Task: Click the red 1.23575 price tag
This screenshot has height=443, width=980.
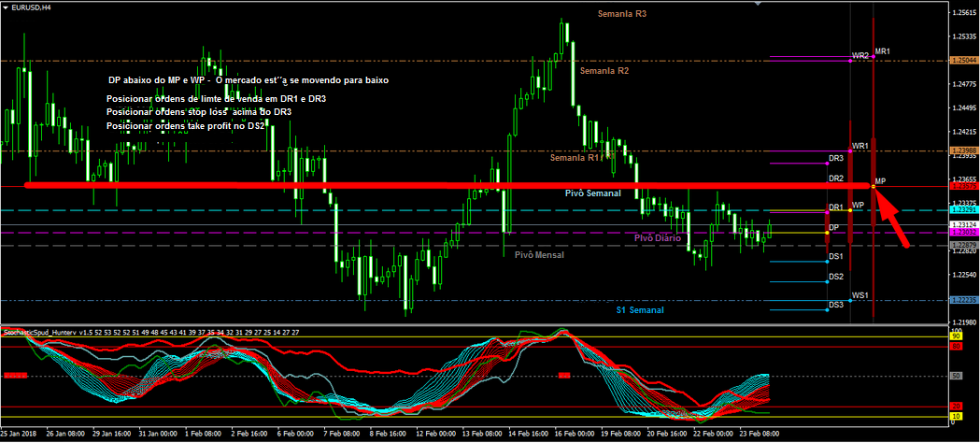Action: click(963, 187)
